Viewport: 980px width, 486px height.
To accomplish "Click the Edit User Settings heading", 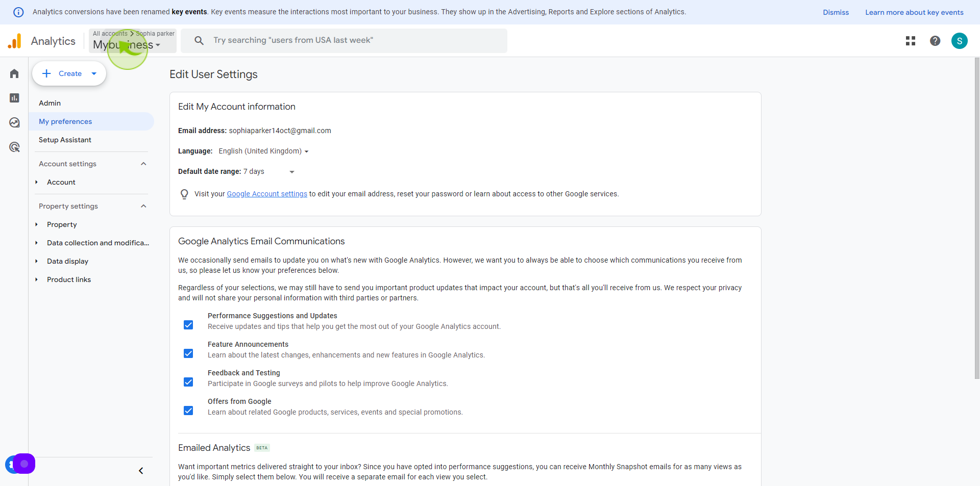I will click(x=213, y=74).
